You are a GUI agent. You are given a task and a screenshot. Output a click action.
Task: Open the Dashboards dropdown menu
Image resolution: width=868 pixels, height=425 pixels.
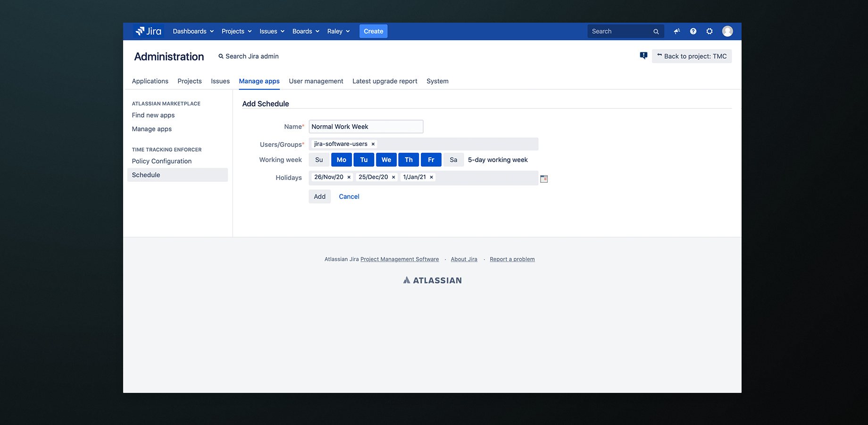coord(193,31)
